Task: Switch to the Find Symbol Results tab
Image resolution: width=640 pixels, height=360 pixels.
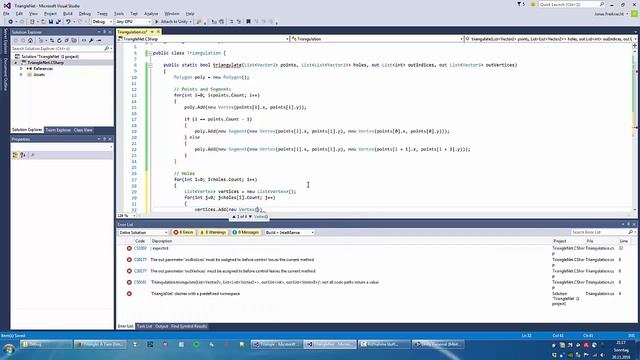Action: 189,326
